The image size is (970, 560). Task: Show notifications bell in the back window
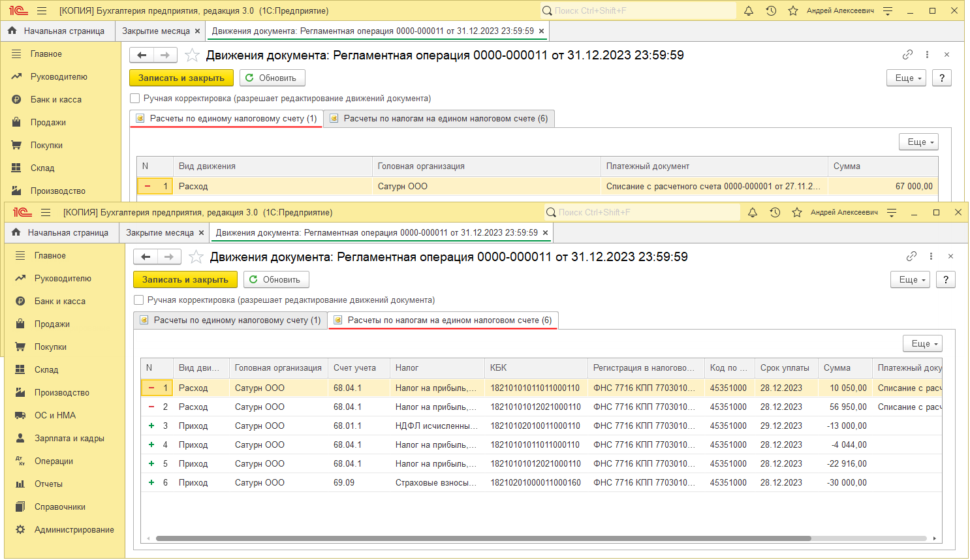pyautogui.click(x=749, y=11)
